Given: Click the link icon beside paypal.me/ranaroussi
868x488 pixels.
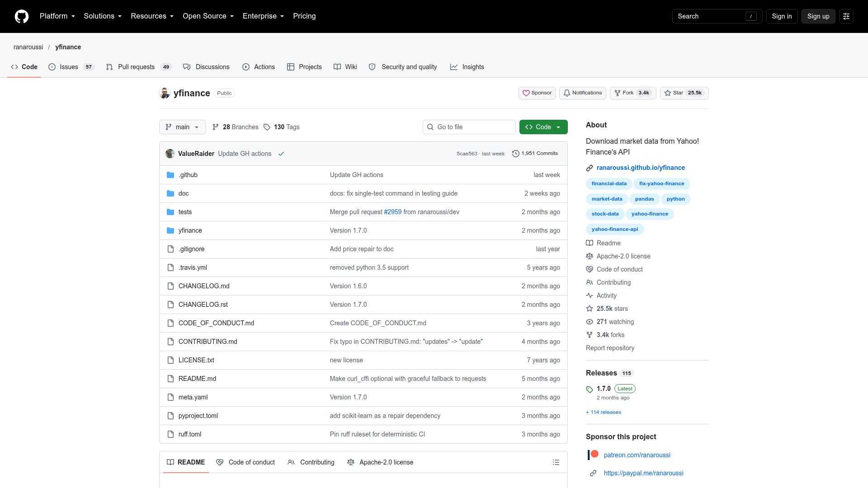Looking at the screenshot, I should 593,473.
